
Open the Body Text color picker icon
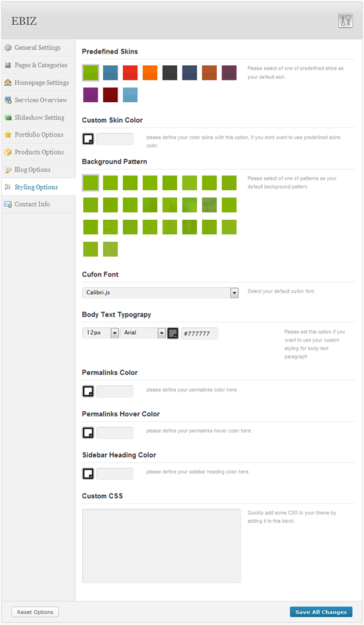pos(173,333)
